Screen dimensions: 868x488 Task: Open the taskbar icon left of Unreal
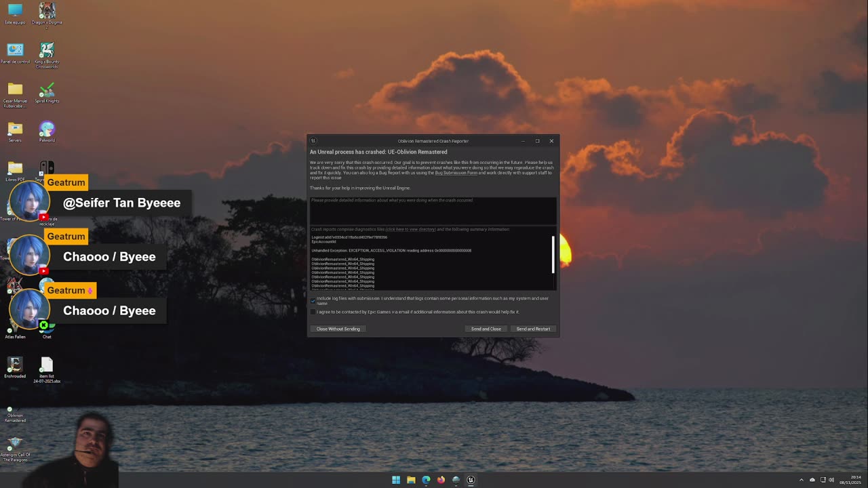(x=456, y=480)
